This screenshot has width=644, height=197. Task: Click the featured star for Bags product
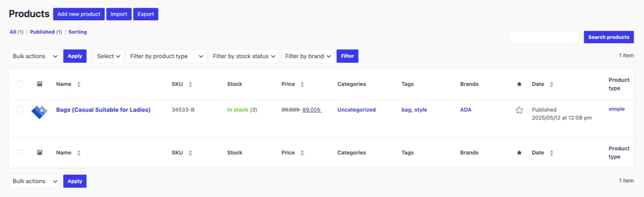coord(519,110)
